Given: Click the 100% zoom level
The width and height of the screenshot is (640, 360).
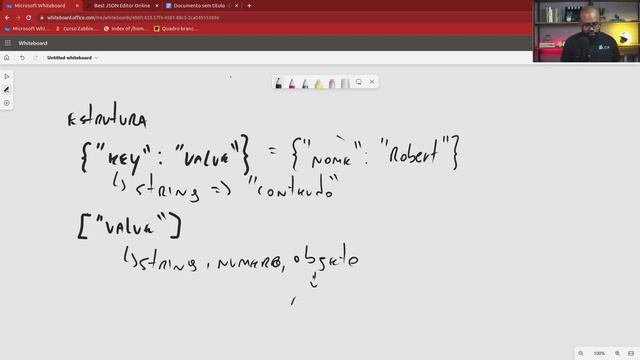Looking at the screenshot, I should pyautogui.click(x=599, y=353).
